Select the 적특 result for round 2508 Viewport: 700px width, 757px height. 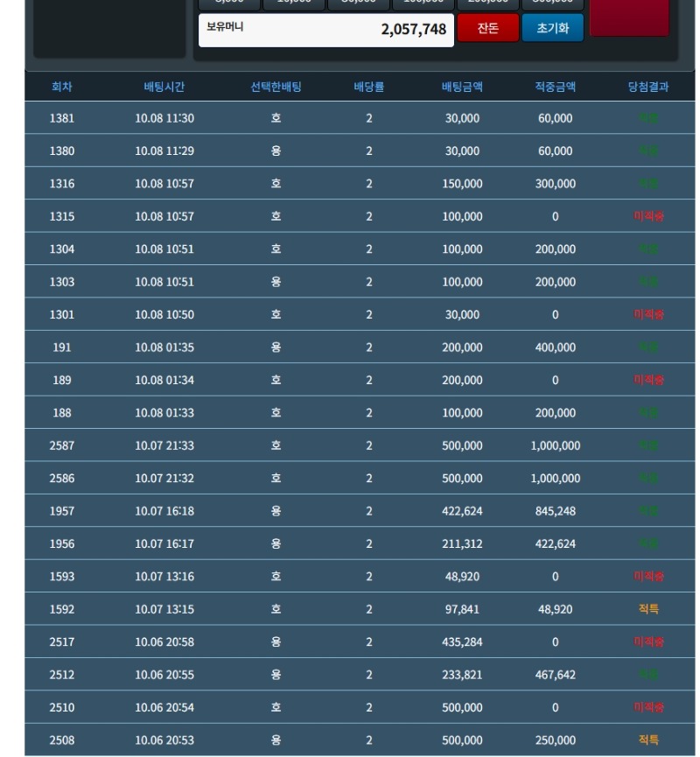click(x=648, y=740)
